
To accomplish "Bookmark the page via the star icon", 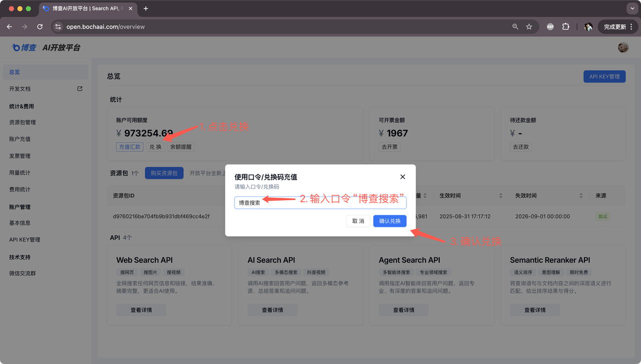I will point(529,27).
